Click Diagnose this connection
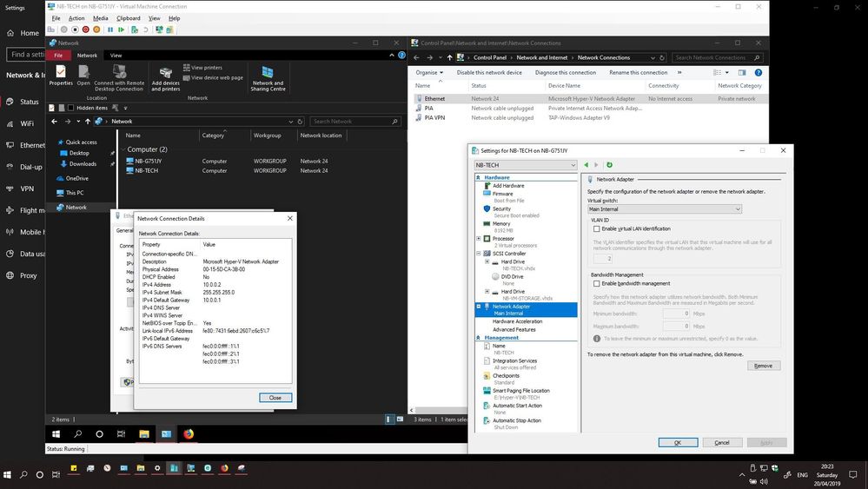This screenshot has height=489, width=868. pyautogui.click(x=566, y=72)
